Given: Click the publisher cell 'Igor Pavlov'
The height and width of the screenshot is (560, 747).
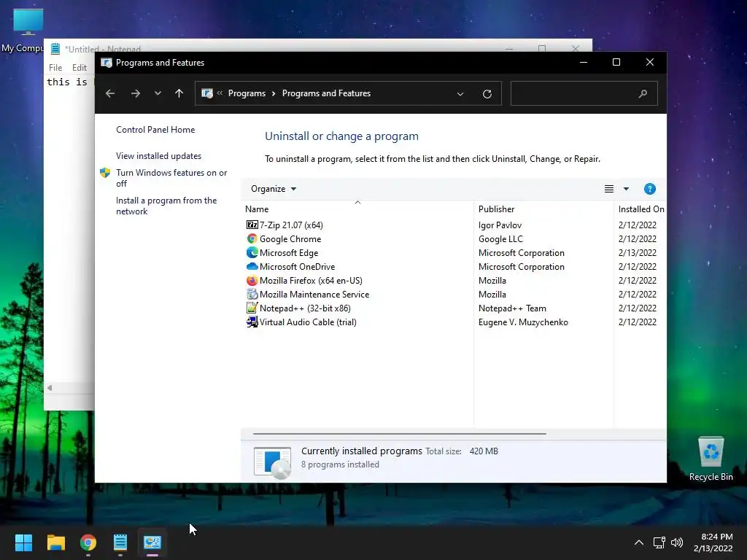Looking at the screenshot, I should [500, 225].
